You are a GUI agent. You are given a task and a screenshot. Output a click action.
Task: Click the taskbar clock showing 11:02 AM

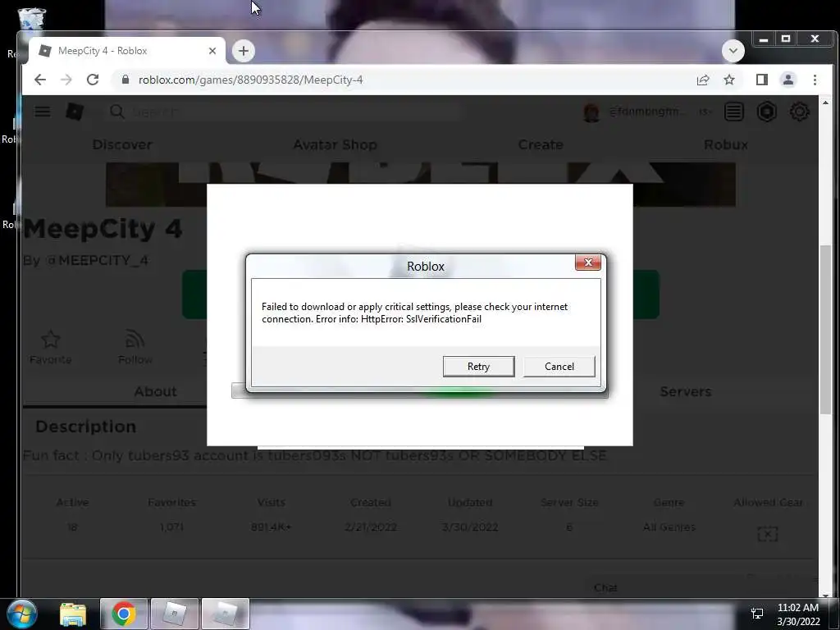tap(797, 614)
